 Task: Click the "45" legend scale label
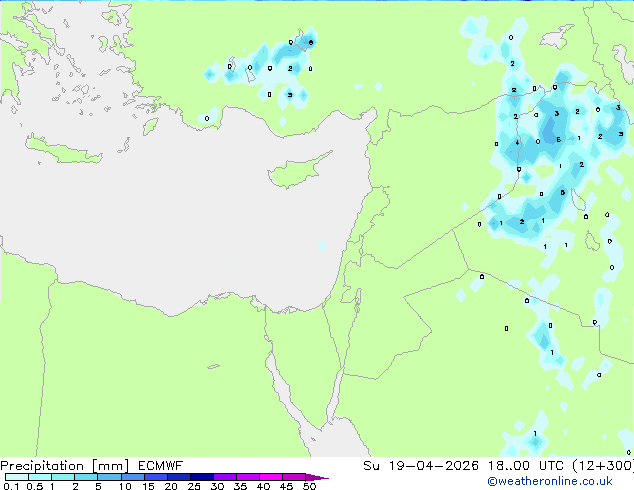click(x=286, y=486)
